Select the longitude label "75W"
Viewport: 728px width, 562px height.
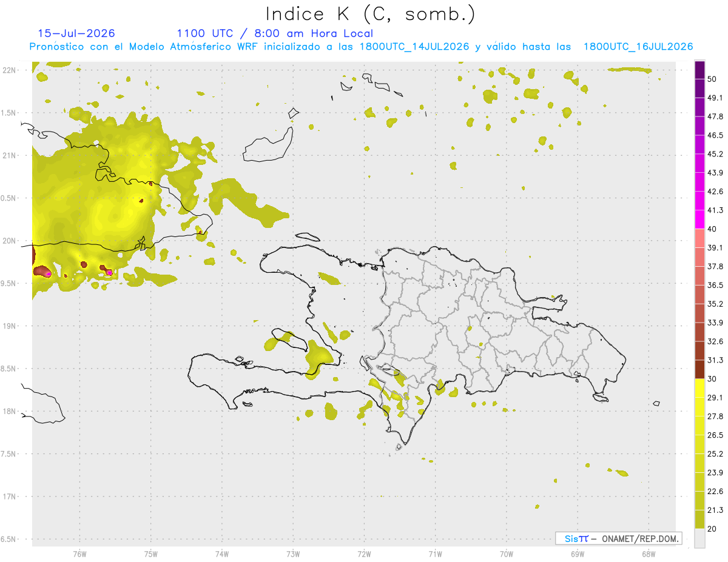150,554
